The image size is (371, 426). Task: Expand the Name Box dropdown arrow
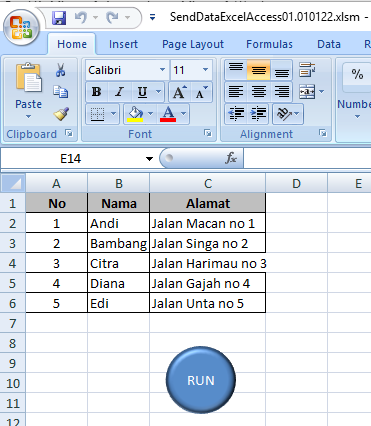click(x=149, y=159)
